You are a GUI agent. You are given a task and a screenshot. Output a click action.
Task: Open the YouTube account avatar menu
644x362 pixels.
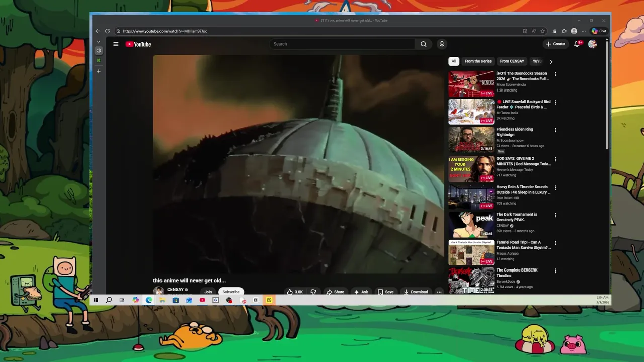point(592,44)
